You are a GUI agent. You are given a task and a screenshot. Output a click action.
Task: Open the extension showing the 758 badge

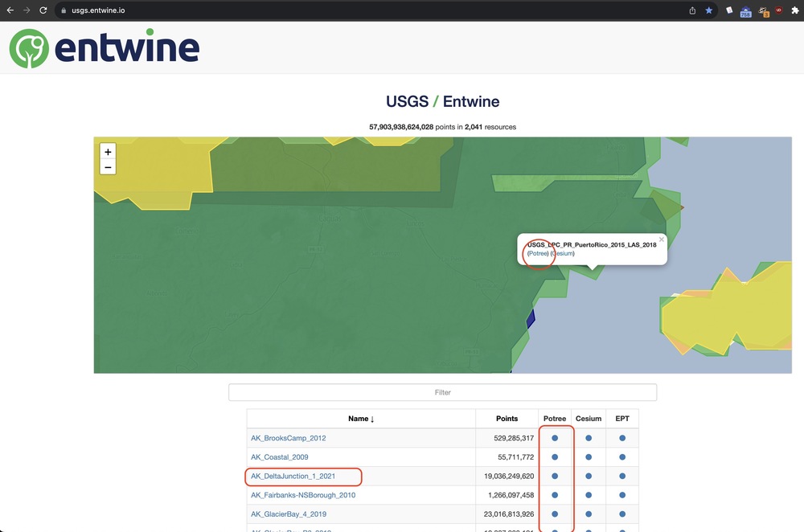pyautogui.click(x=745, y=11)
